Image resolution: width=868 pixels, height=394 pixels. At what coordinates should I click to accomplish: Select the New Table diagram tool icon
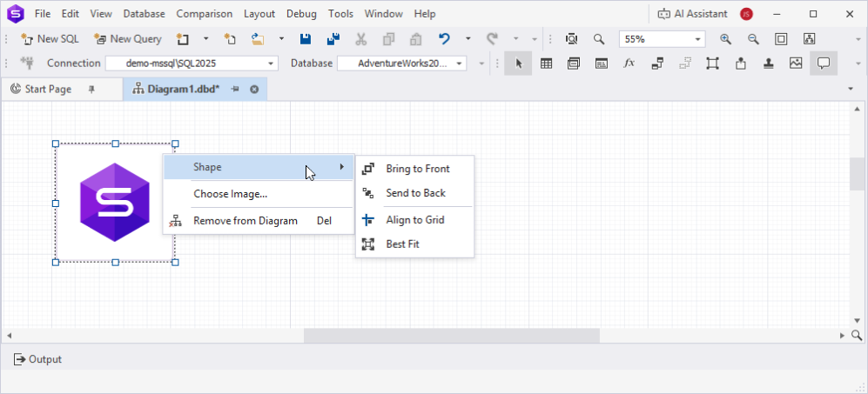(547, 63)
